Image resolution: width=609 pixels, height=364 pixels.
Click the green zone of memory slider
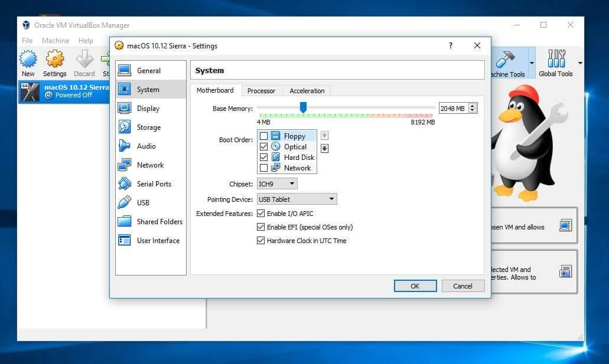pos(314,116)
